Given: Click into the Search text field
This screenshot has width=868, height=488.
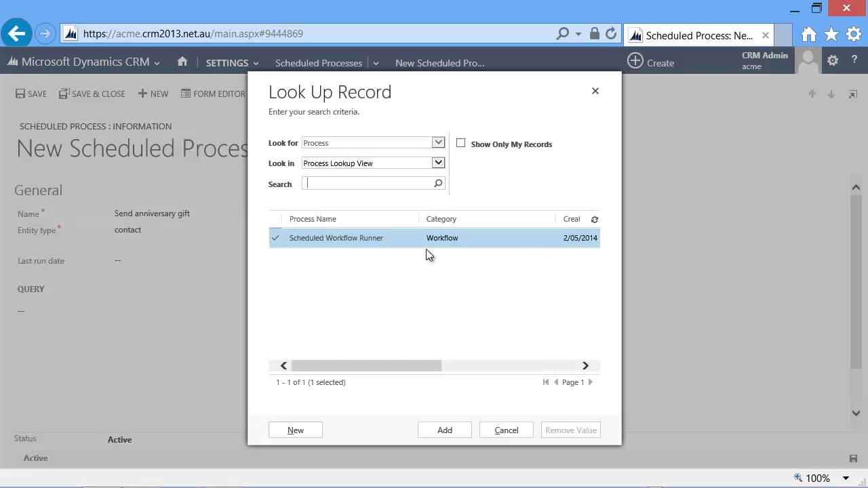Looking at the screenshot, I should tap(367, 183).
